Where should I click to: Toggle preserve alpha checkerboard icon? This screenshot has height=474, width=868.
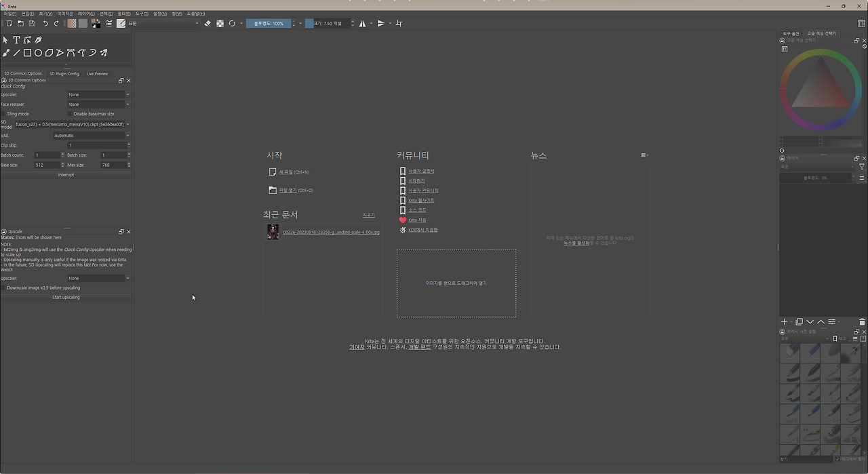tap(220, 23)
